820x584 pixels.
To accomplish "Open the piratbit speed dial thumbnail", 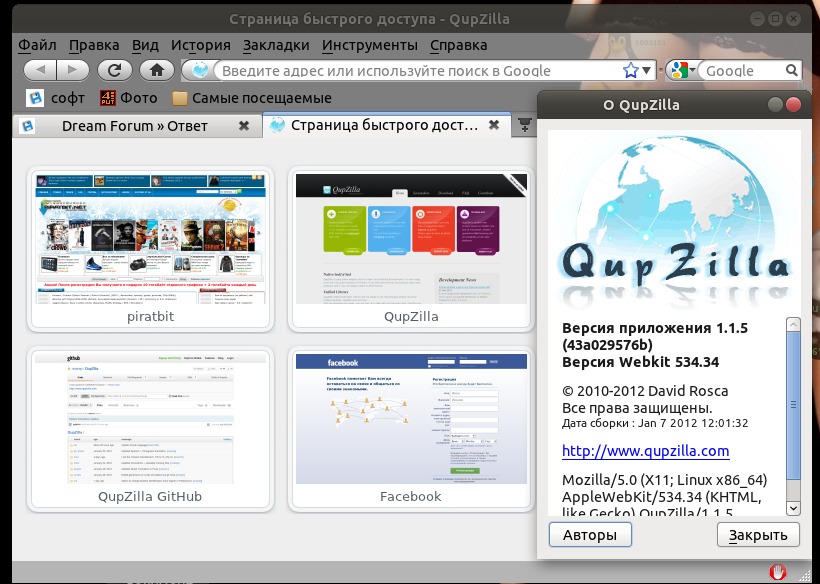I will coord(150,239).
